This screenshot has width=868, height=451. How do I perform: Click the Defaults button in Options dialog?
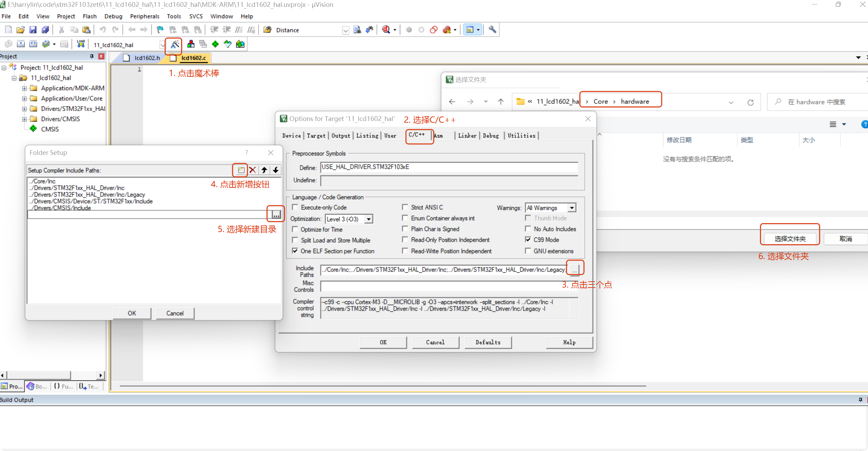click(488, 342)
